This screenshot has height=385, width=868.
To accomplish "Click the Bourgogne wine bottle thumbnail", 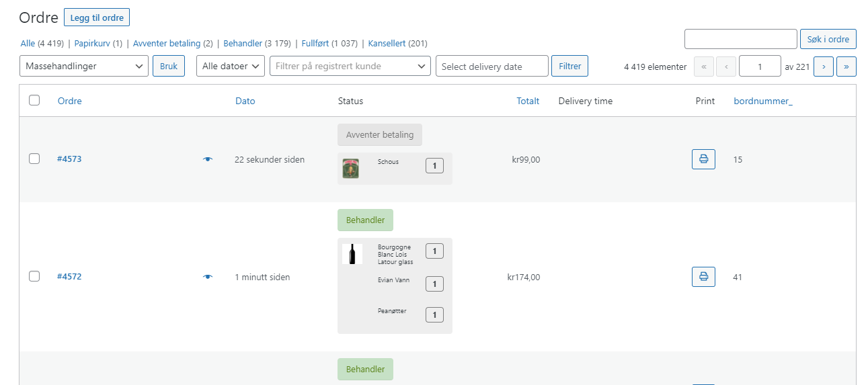I will (x=352, y=254).
